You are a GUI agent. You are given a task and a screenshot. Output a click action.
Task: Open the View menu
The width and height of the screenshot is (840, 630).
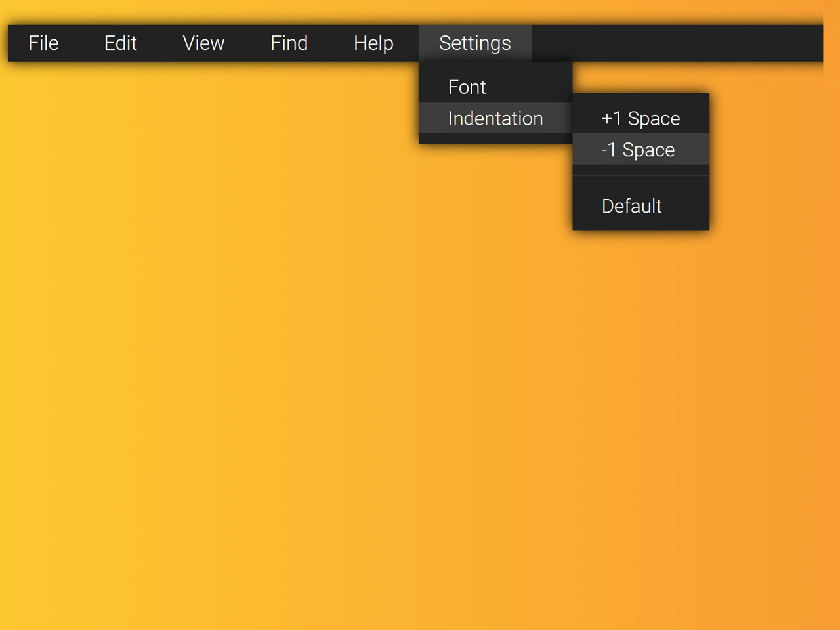pos(203,43)
